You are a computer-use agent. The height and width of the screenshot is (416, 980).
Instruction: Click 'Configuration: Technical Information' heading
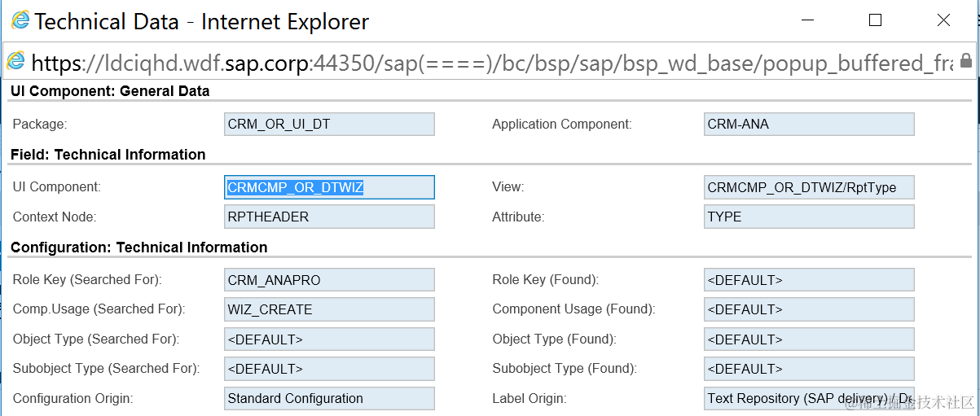pos(138,247)
